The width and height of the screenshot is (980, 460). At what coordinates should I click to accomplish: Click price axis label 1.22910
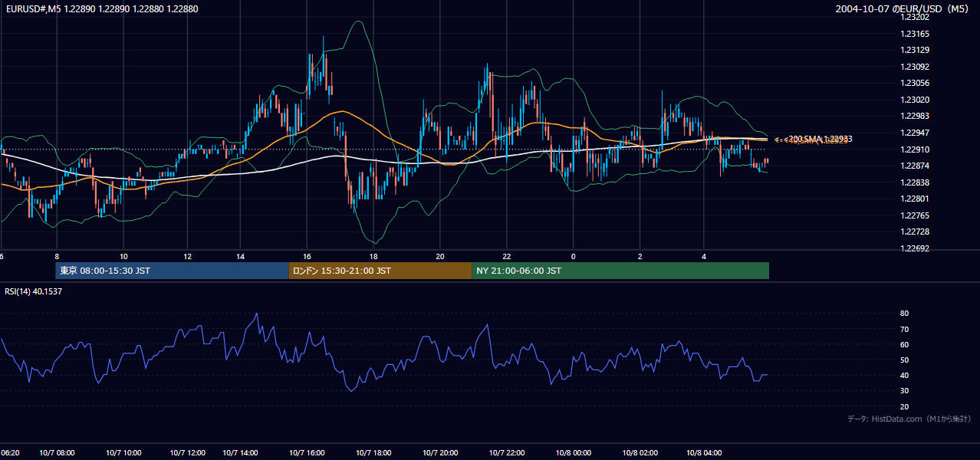[914, 149]
